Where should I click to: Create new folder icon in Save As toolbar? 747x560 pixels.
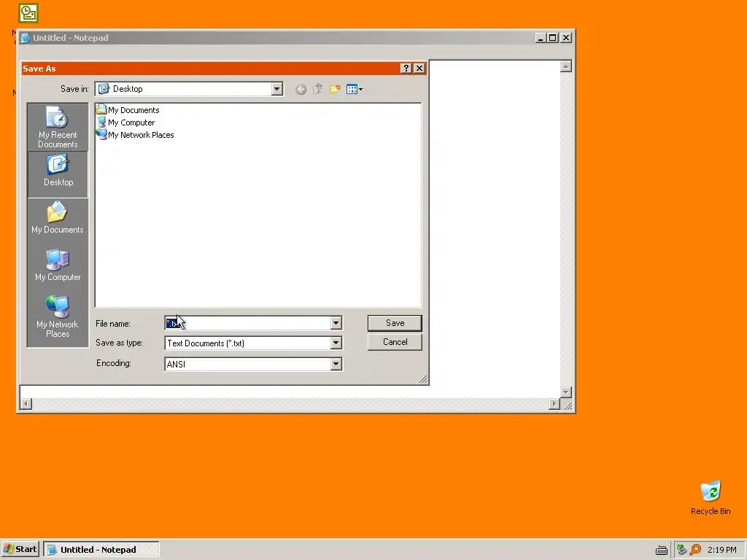click(335, 89)
